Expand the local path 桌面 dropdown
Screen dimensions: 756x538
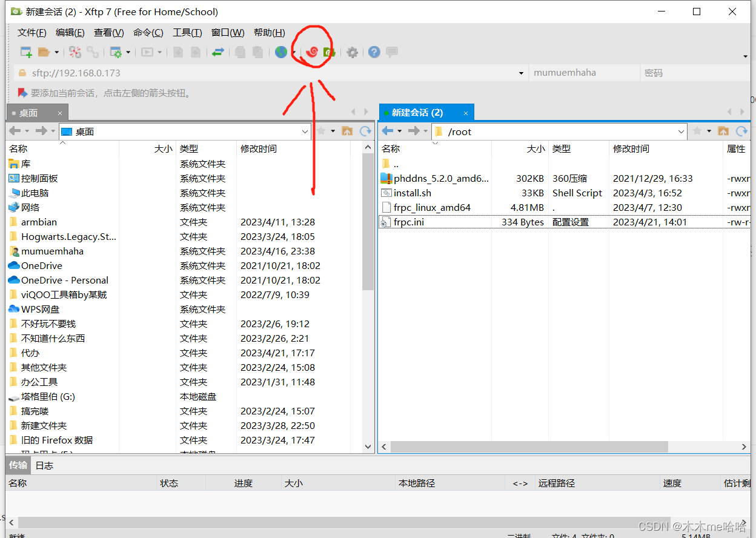tap(305, 131)
